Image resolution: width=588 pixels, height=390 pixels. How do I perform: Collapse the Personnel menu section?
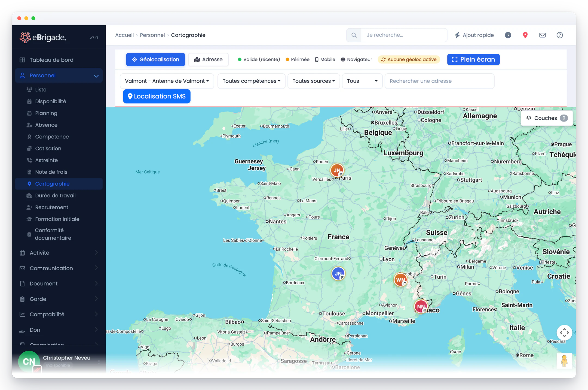pyautogui.click(x=59, y=75)
